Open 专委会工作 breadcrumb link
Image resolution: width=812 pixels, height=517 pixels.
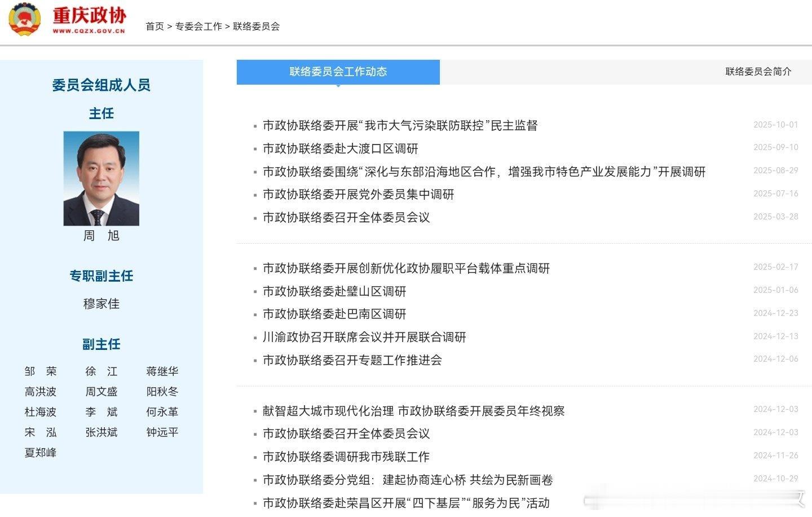coord(198,27)
